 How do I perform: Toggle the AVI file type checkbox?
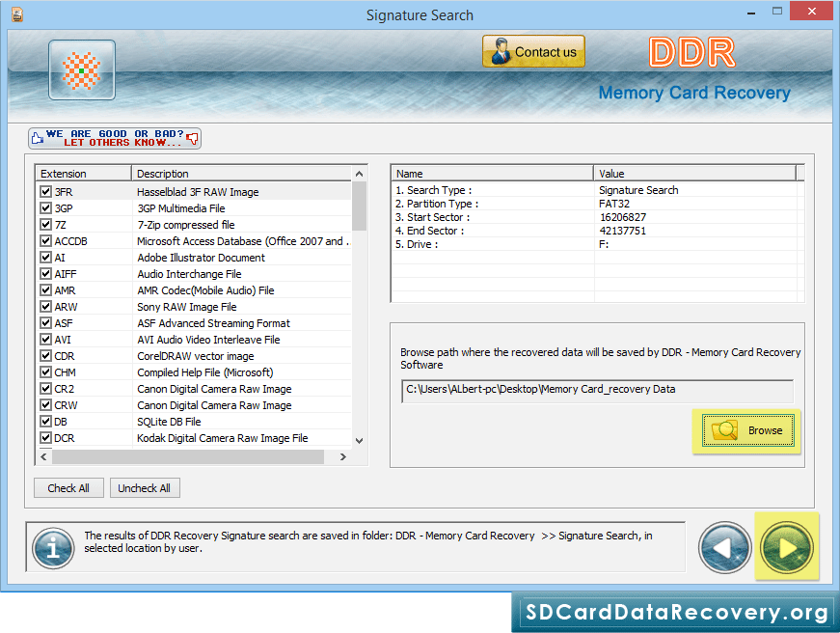[x=45, y=340]
